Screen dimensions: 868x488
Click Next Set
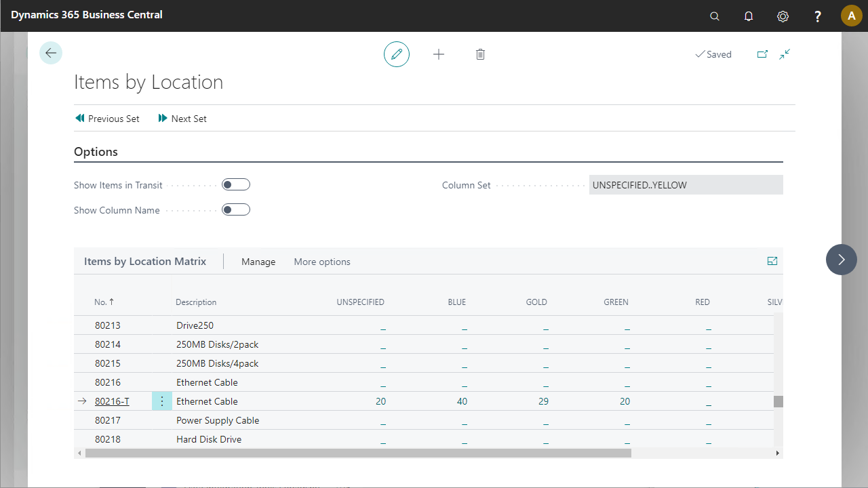point(182,119)
